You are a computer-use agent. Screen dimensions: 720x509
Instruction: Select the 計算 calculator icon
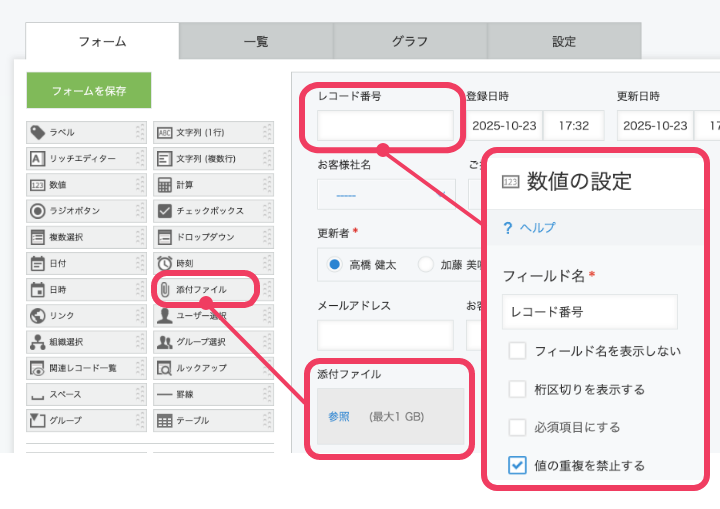click(x=164, y=185)
